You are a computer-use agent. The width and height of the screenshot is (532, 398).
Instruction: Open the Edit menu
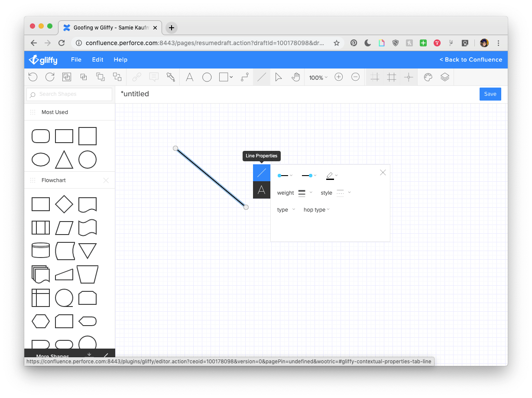click(x=97, y=59)
